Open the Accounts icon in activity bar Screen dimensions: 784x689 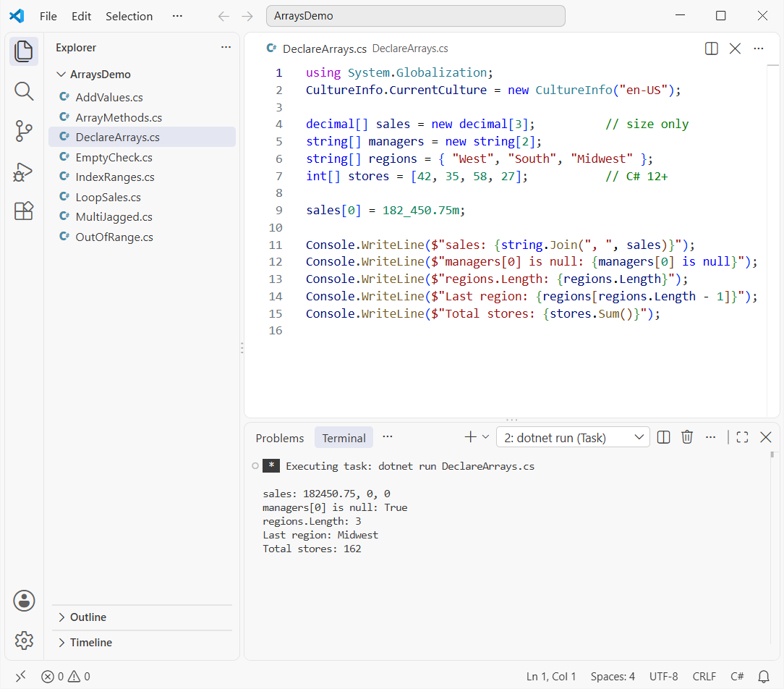pos(23,601)
